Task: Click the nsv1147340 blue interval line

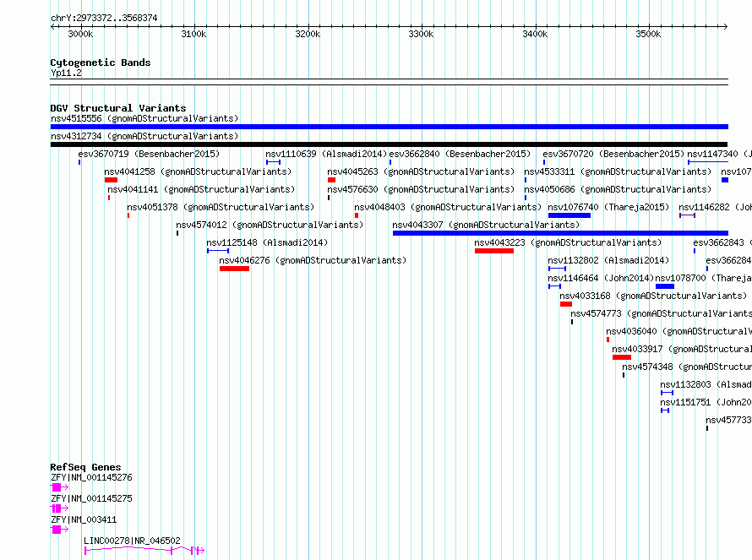Action: tap(708, 162)
